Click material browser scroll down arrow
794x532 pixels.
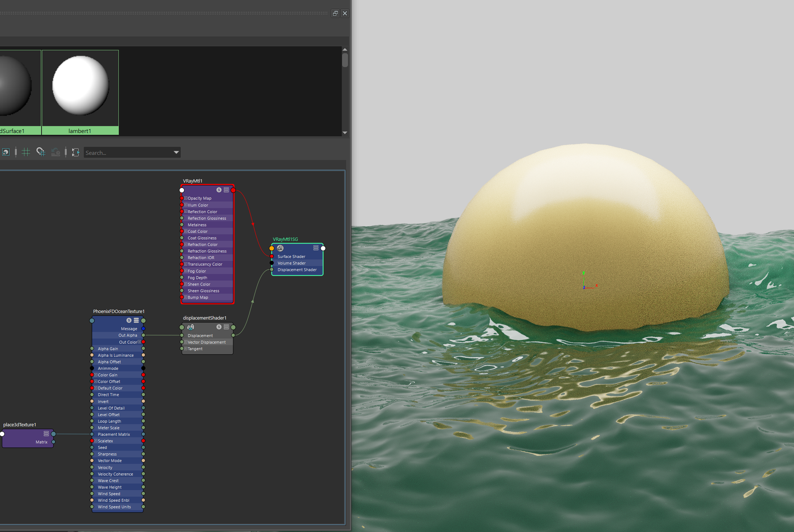pyautogui.click(x=345, y=133)
